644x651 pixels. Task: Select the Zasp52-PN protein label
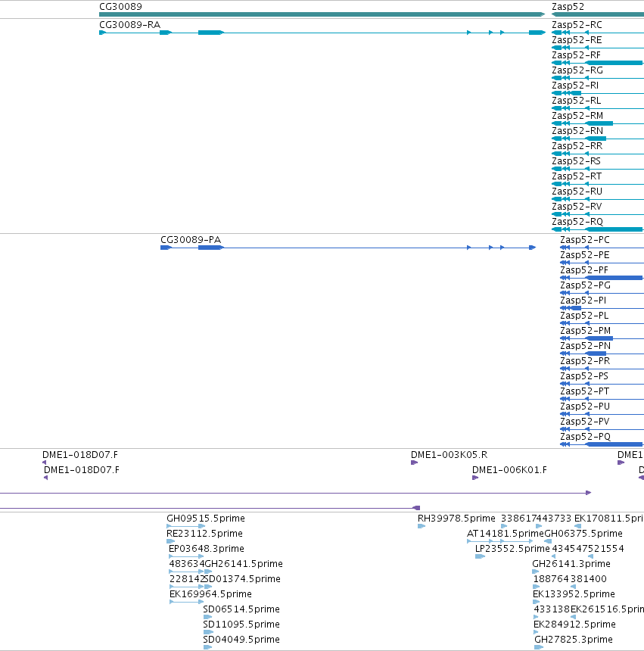585,346
